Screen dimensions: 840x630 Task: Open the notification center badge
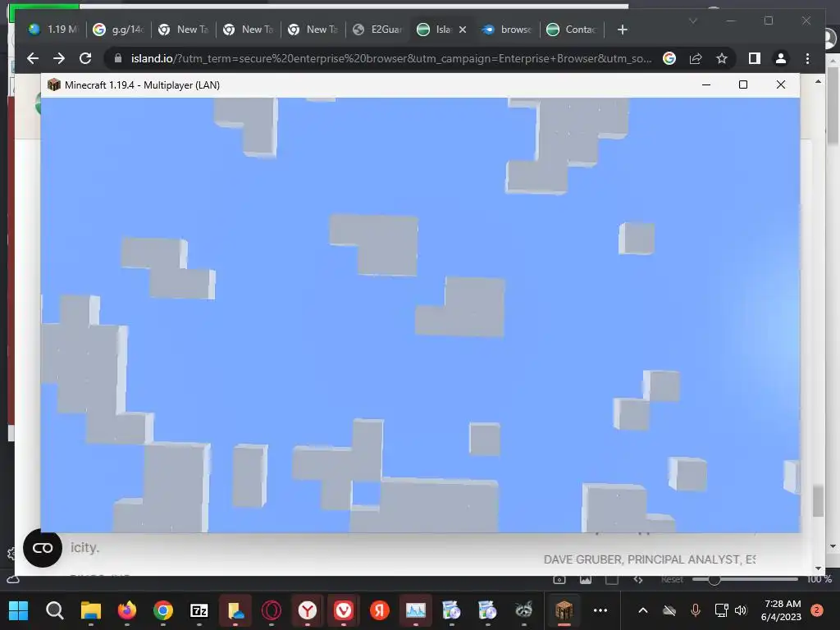[817, 610]
